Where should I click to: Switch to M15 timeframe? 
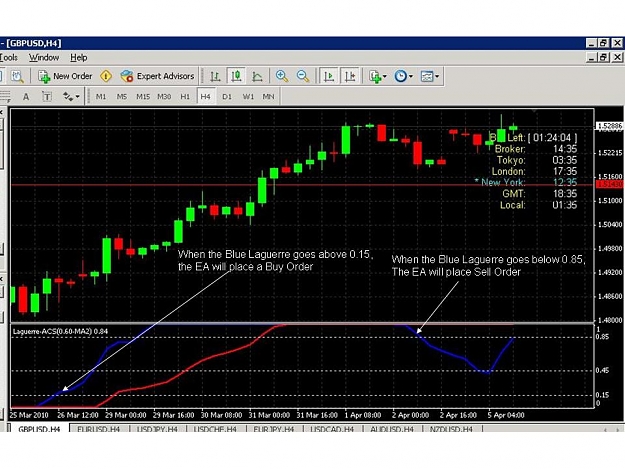point(143,96)
